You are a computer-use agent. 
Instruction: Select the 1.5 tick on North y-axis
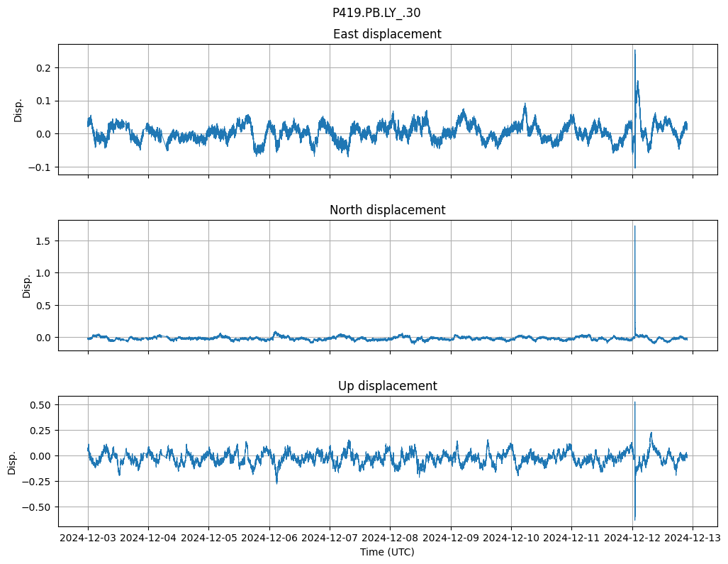44,241
